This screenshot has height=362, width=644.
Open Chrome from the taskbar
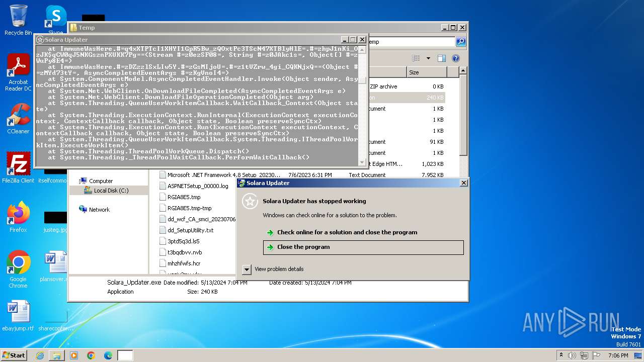pos(91,355)
